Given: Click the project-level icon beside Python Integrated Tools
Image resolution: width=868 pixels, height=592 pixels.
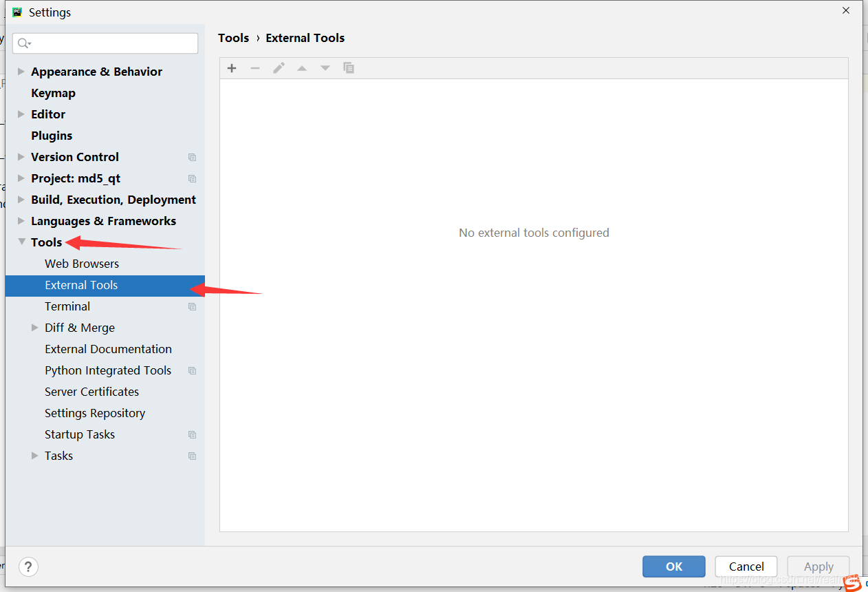Looking at the screenshot, I should tap(192, 370).
